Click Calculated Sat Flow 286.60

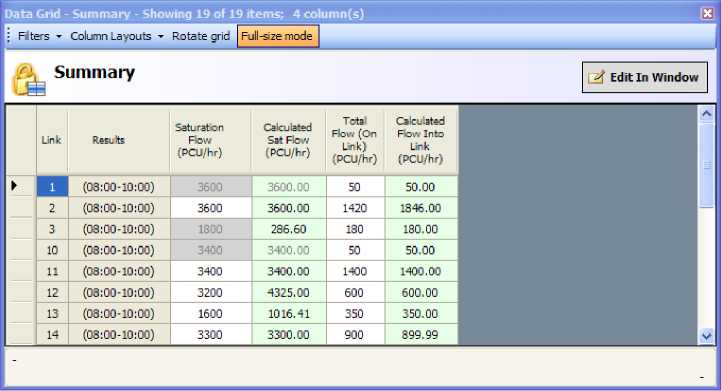[x=289, y=229]
